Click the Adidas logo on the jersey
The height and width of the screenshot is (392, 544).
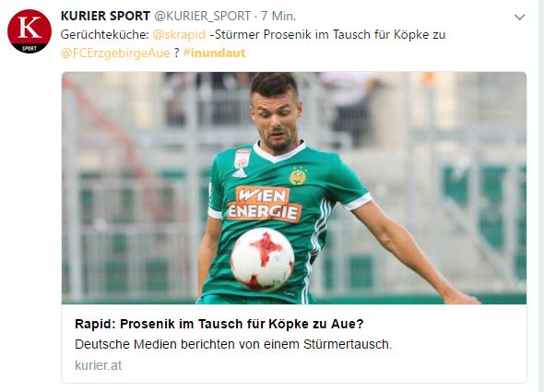tap(240, 172)
